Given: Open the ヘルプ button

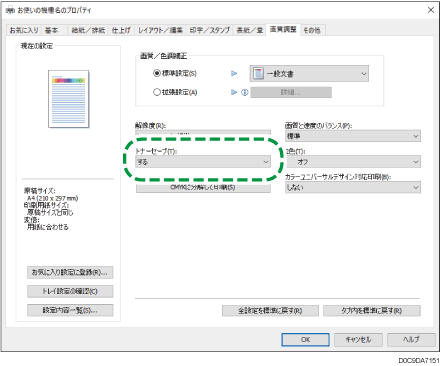Looking at the screenshot, I should click(411, 340).
